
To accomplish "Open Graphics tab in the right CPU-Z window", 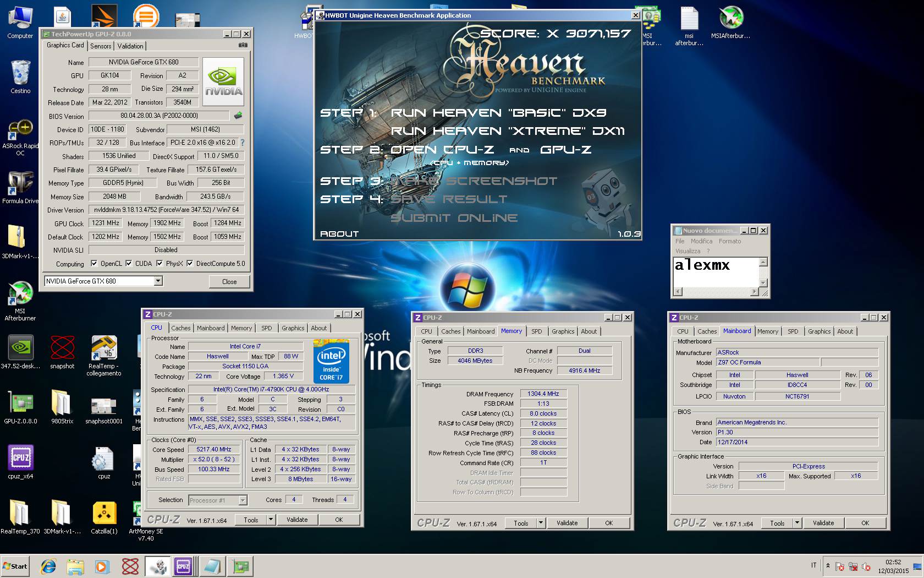I will pos(819,331).
